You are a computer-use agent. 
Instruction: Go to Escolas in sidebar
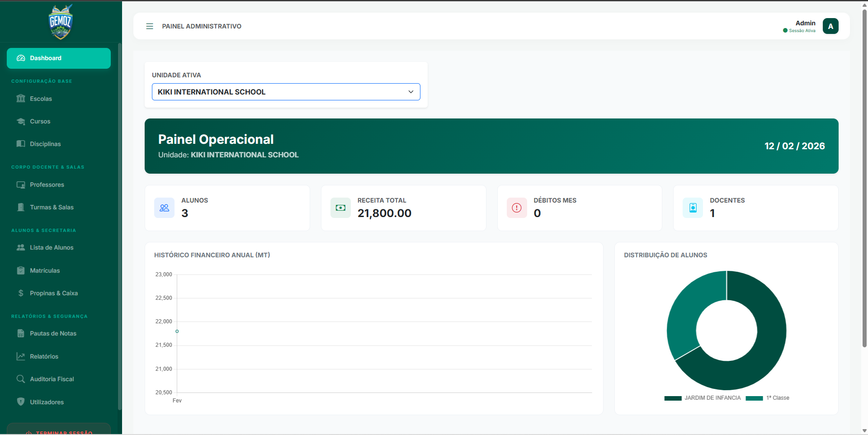41,99
